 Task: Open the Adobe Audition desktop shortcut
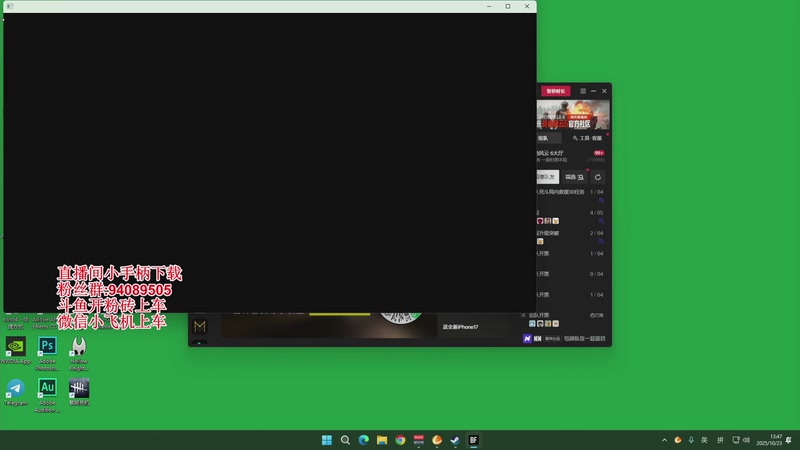[x=47, y=395]
